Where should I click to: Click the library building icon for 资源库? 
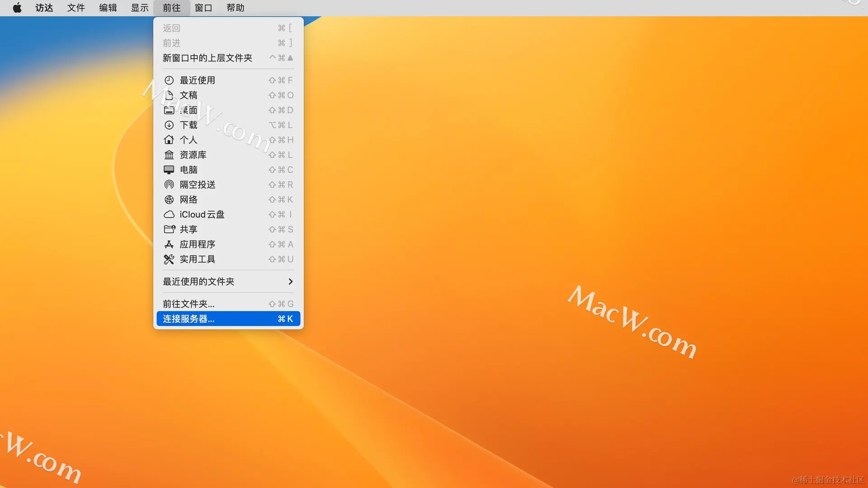(169, 155)
